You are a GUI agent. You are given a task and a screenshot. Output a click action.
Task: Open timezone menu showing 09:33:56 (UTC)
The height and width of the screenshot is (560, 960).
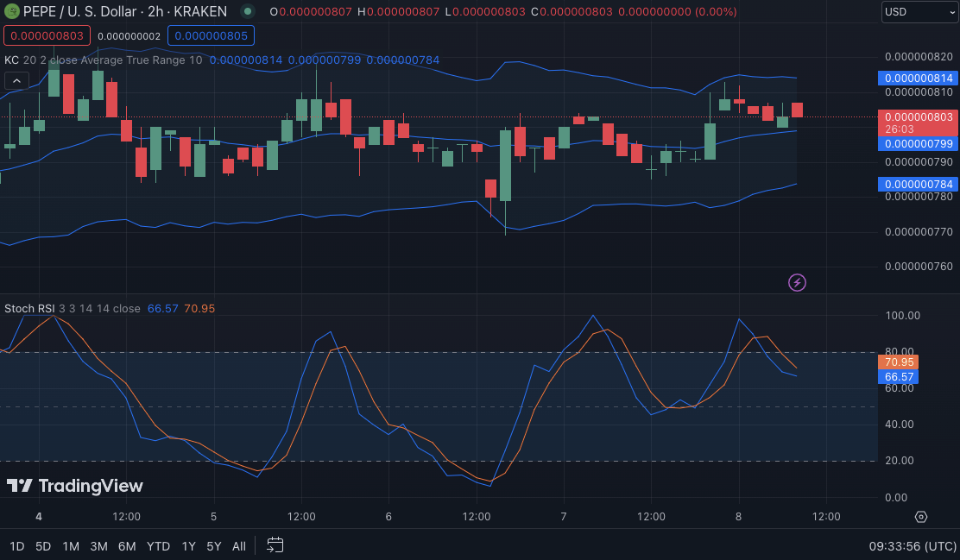click(x=913, y=546)
